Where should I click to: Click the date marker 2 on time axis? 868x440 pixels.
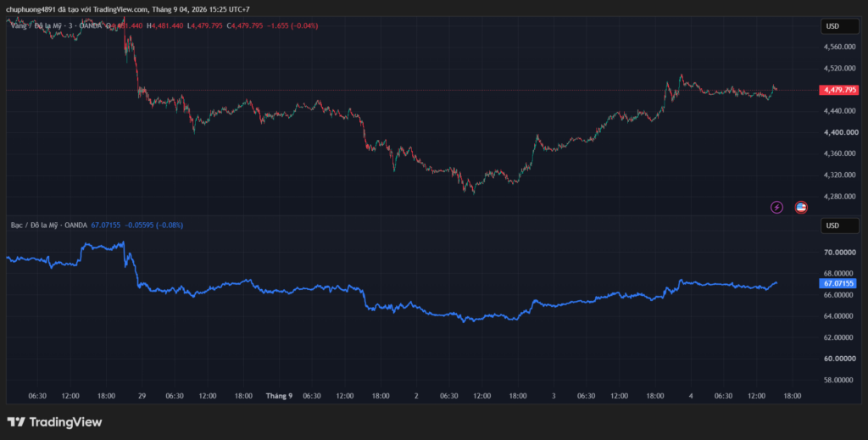[x=416, y=396]
